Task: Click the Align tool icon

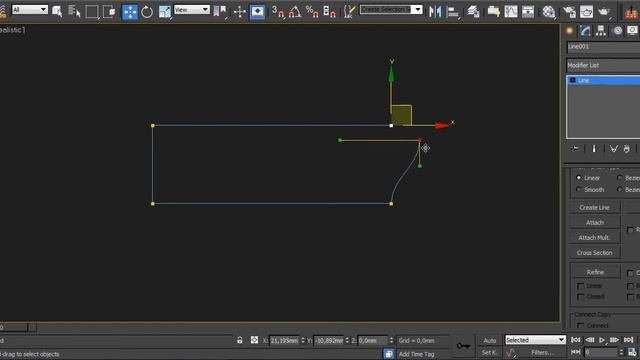Action: pos(453,12)
